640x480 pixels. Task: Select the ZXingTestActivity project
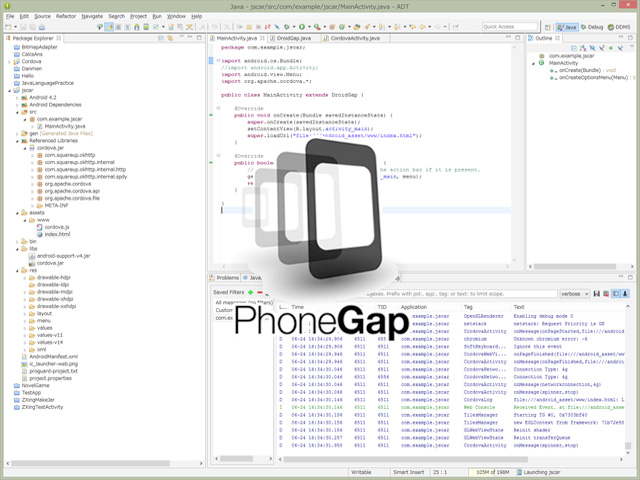42,407
